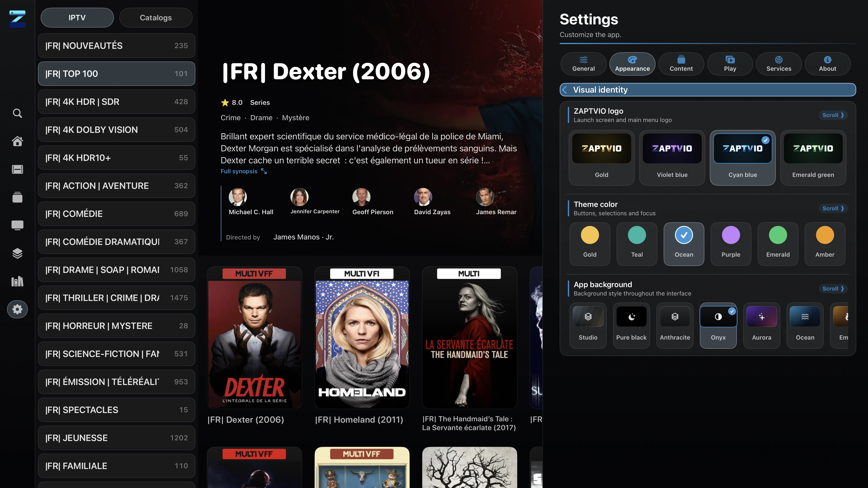
Task: Go to Home via house icon
Action: click(18, 141)
